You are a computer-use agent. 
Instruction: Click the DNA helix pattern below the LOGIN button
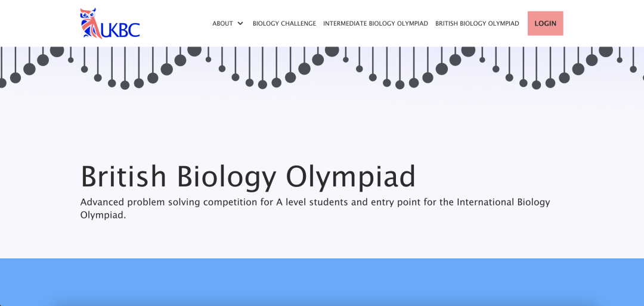pyautogui.click(x=546, y=68)
